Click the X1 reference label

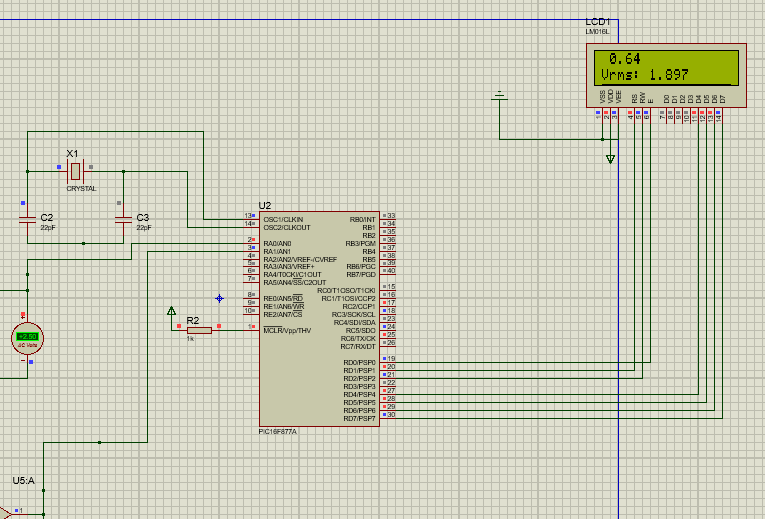(x=72, y=154)
